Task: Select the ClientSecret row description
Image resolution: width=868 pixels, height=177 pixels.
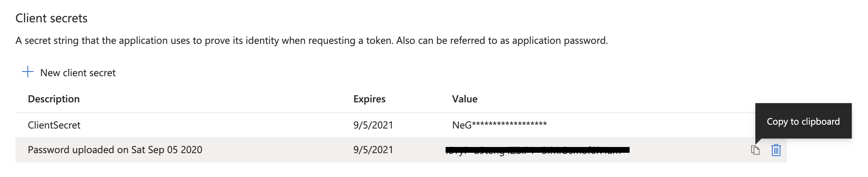Action: pyautogui.click(x=54, y=125)
